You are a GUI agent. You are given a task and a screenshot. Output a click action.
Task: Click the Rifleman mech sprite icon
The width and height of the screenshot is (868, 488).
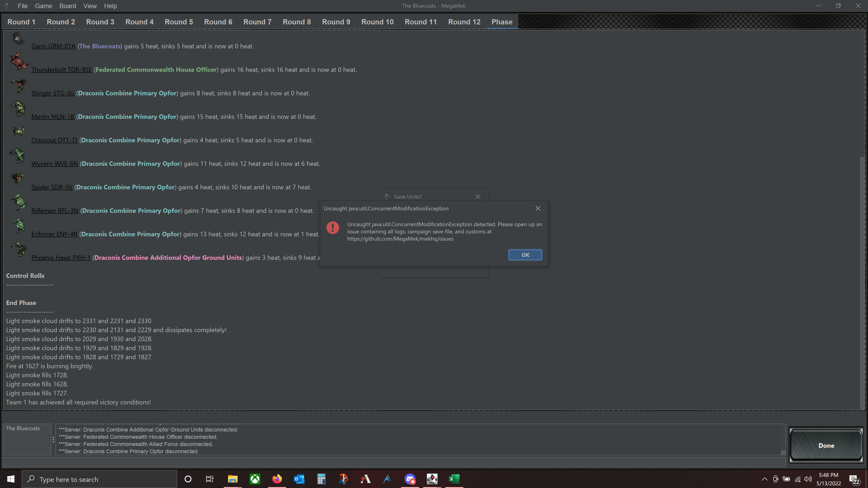(18, 202)
